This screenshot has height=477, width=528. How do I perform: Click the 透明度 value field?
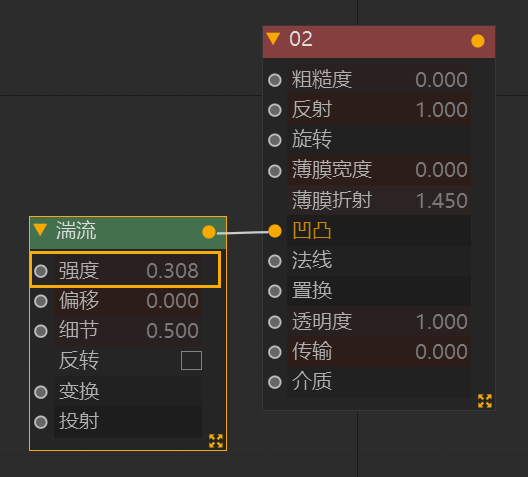pyautogui.click(x=379, y=321)
